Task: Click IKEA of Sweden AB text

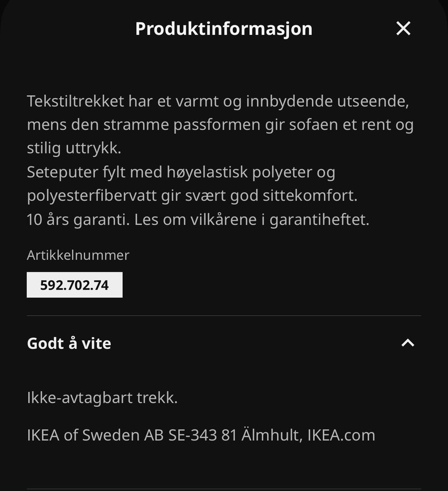Action: click(x=95, y=435)
